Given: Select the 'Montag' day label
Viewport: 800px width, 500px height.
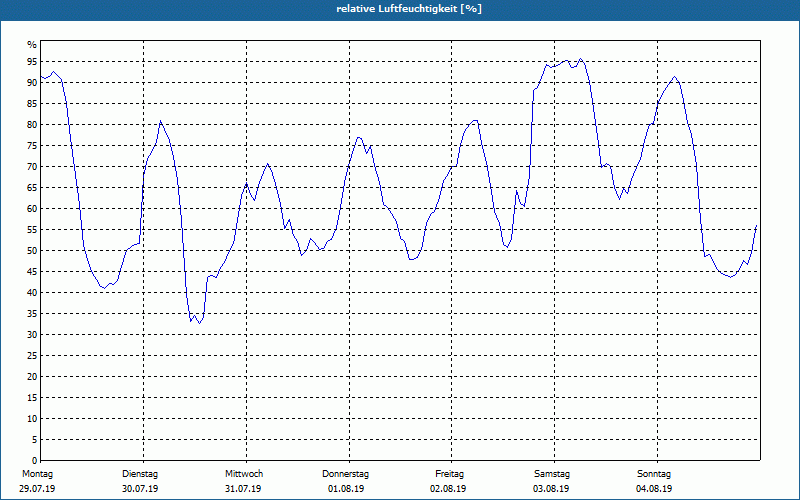Looking at the screenshot, I should 37,474.
